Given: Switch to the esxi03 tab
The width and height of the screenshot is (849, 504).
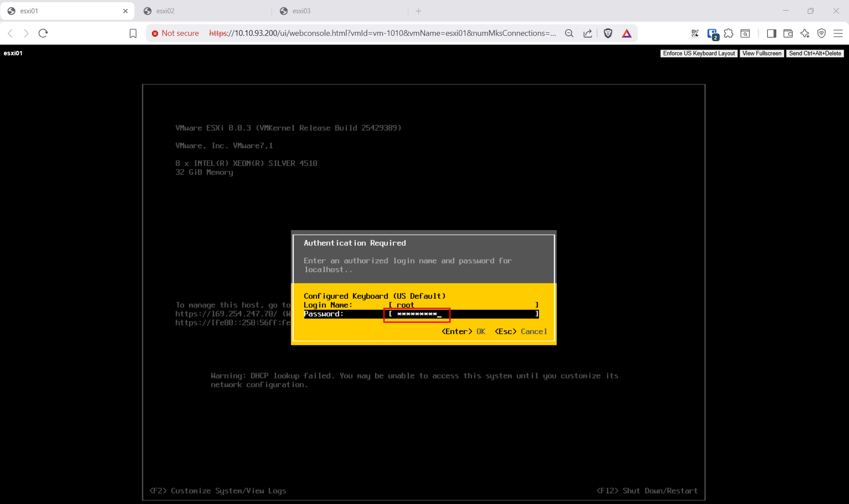Looking at the screenshot, I should (x=340, y=11).
